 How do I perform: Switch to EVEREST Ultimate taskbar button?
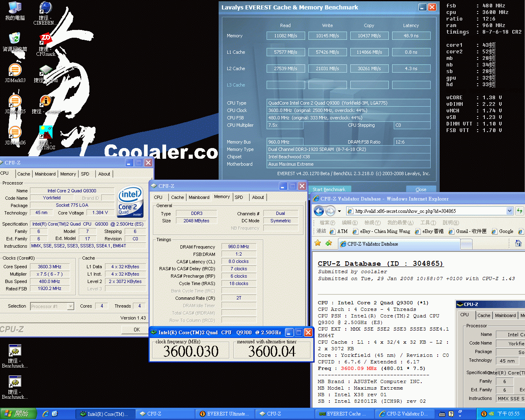pyautogui.click(x=225, y=414)
